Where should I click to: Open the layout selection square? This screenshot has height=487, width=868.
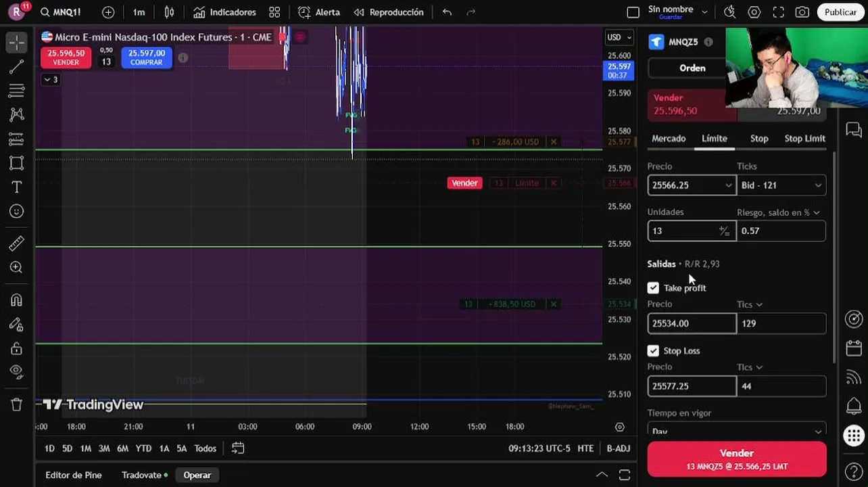pos(633,12)
